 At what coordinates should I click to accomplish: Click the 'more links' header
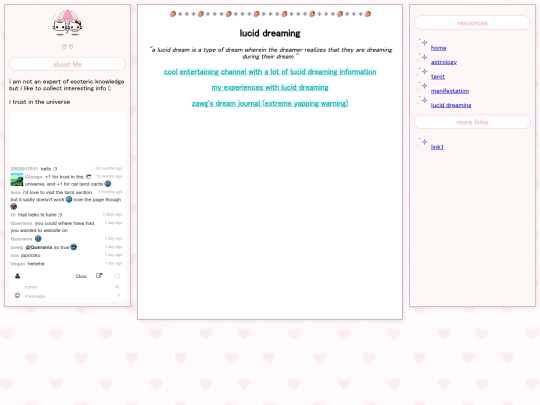click(472, 122)
